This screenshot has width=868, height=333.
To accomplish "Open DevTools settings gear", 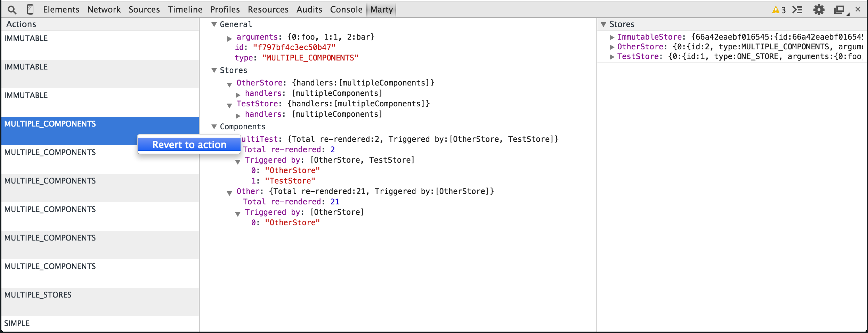I will (x=819, y=10).
